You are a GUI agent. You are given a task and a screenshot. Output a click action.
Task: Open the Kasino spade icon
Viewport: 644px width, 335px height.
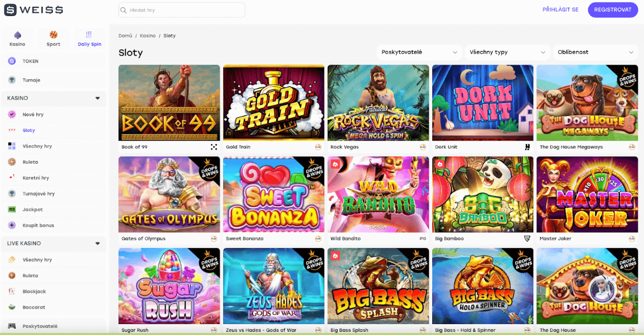click(17, 35)
